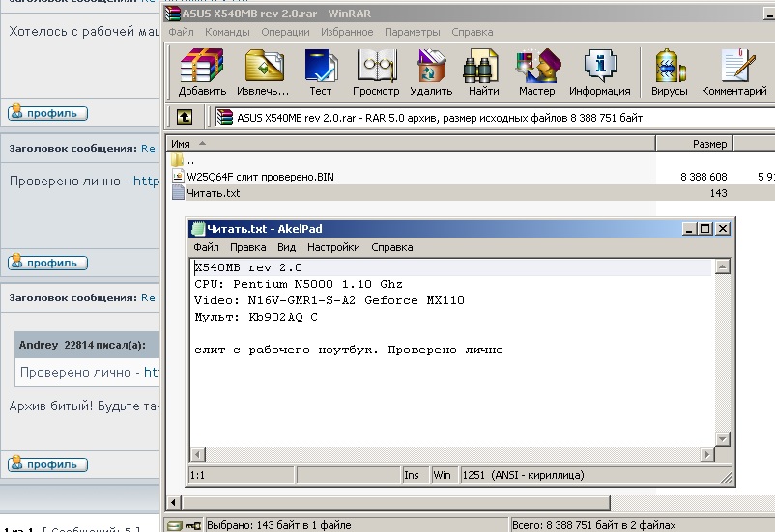Screen dimensions: 775x532
Task: Click the disk drive status bar icon
Action: (174, 525)
